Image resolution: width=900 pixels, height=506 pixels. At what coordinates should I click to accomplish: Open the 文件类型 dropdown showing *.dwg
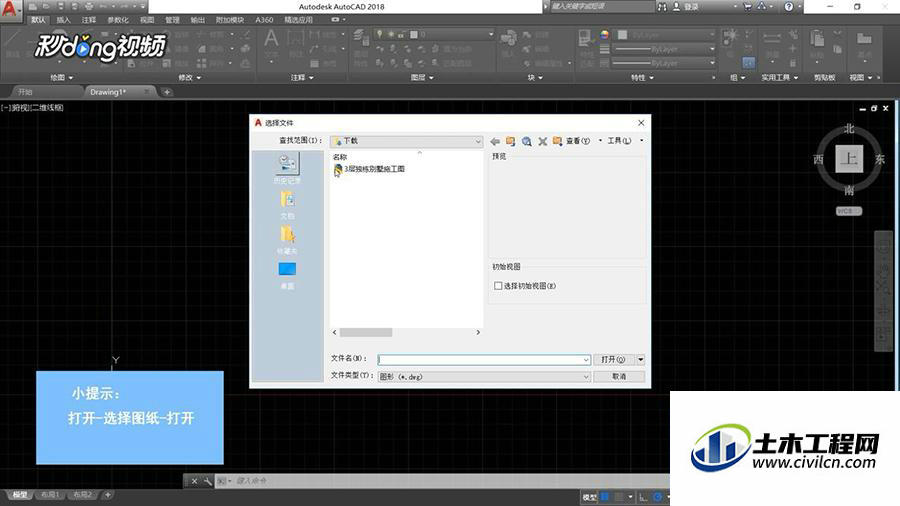484,376
